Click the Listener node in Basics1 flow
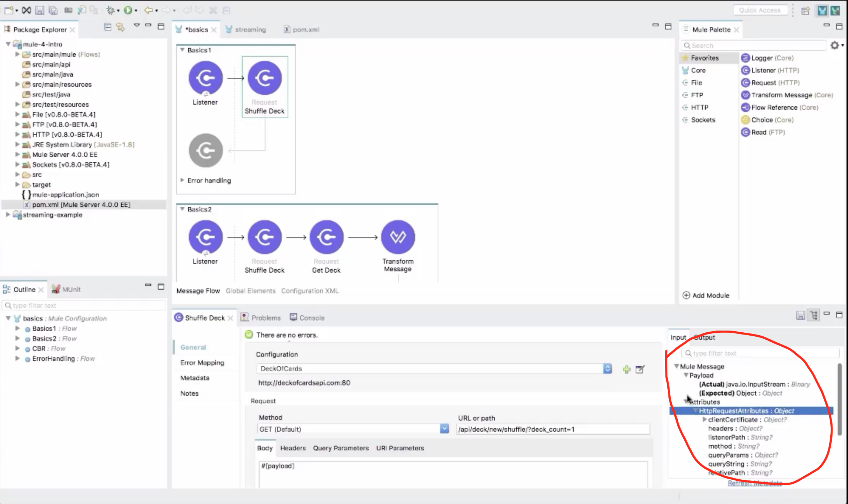This screenshot has height=504, width=848. tap(205, 78)
